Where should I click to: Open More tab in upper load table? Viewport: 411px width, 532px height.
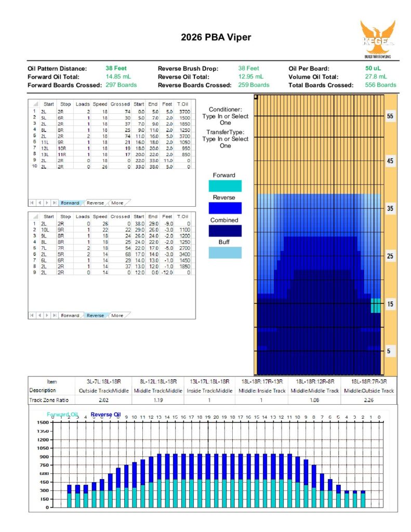pyautogui.click(x=117, y=203)
